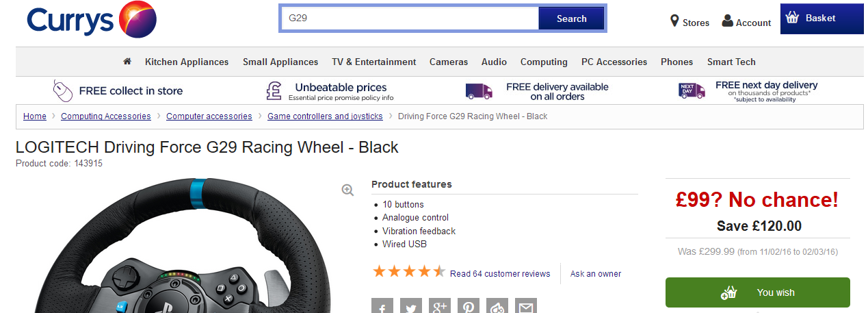This screenshot has height=313, width=868.
Task: Click the star rating
Action: [409, 272]
